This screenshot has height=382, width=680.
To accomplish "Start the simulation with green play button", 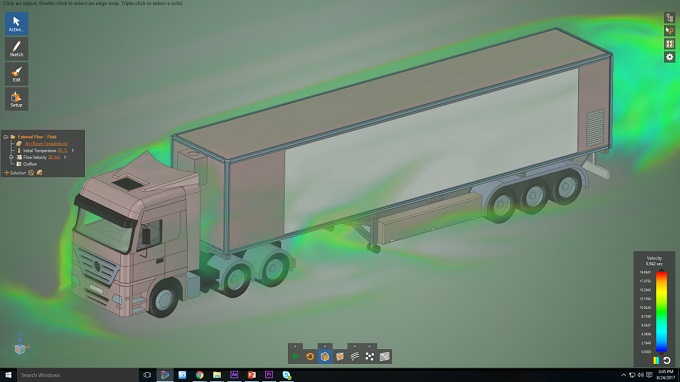I will pyautogui.click(x=295, y=356).
